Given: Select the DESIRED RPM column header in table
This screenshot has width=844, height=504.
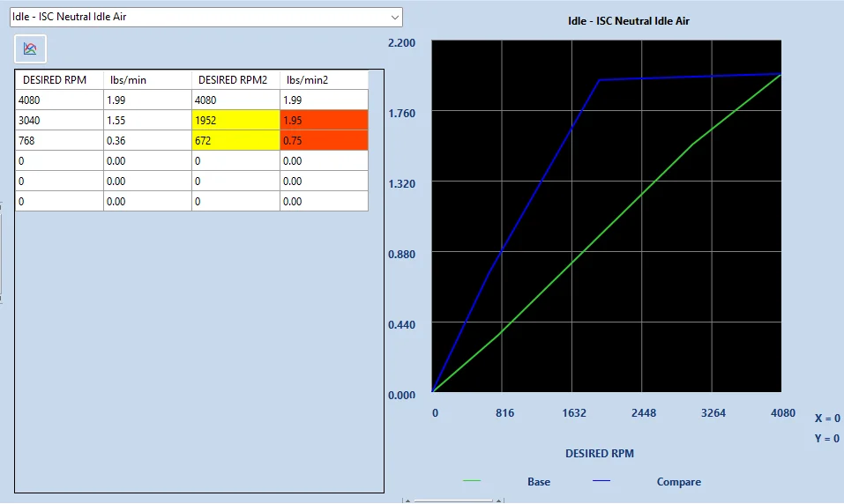Looking at the screenshot, I should (x=59, y=80).
